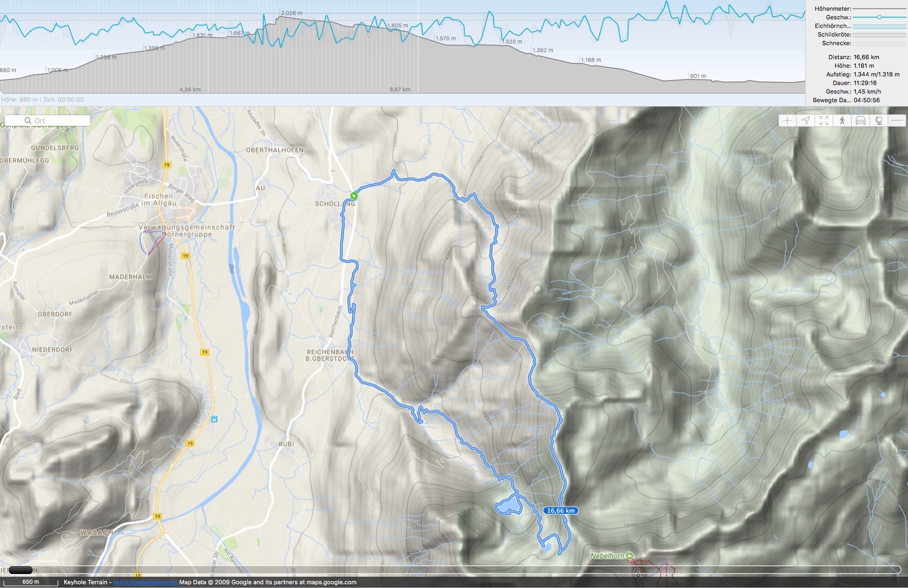
Task: Click the 4,34 km profile distance marker
Action: [x=189, y=89]
